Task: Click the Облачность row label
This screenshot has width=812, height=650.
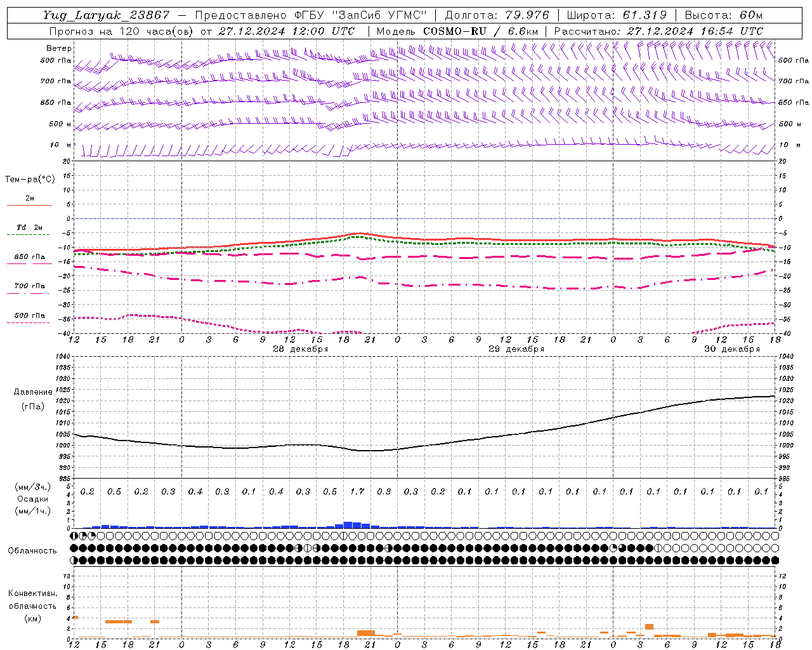Action: 32,551
